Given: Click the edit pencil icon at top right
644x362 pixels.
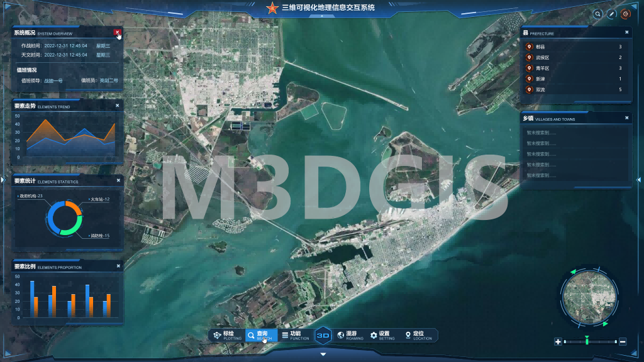Looking at the screenshot, I should (x=611, y=13).
